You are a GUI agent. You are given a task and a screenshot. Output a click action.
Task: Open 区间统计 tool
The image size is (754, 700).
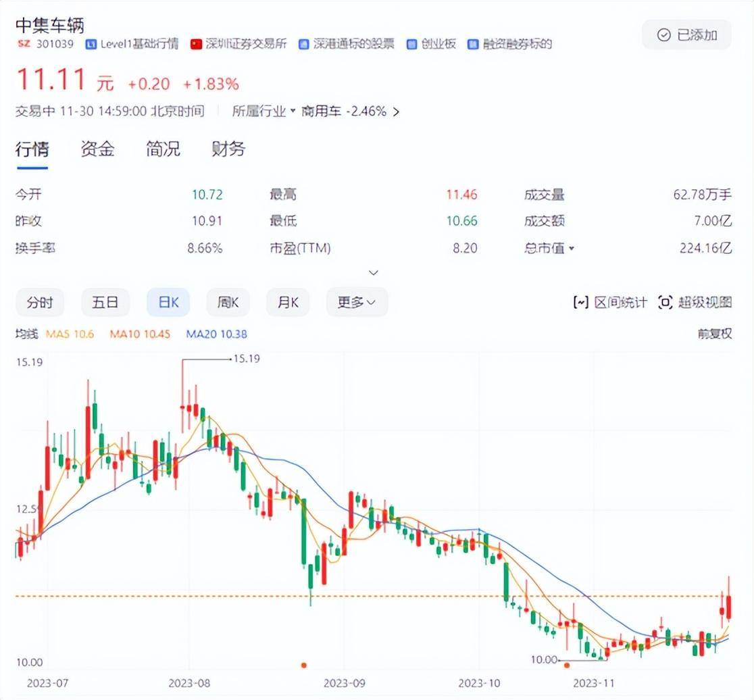[609, 303]
